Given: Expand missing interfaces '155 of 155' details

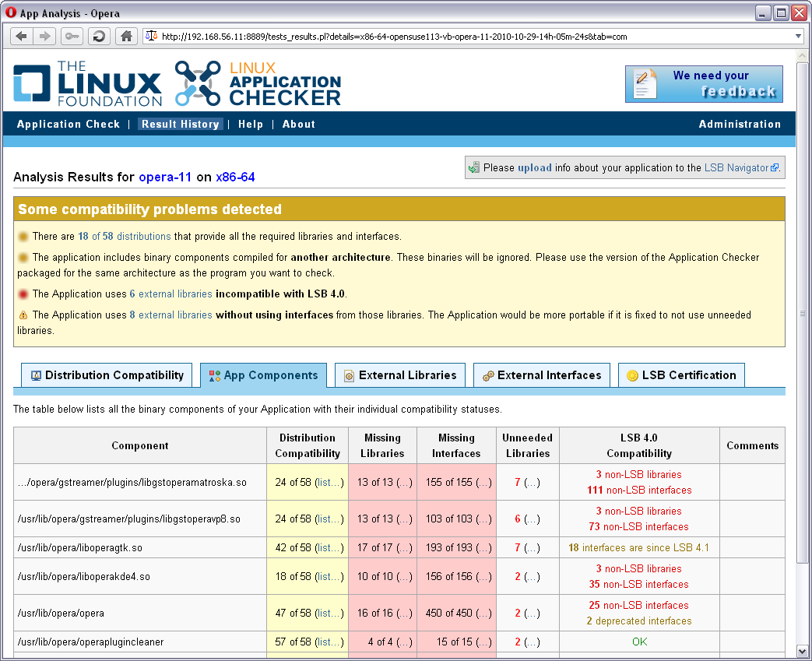Looking at the screenshot, I should tap(483, 482).
